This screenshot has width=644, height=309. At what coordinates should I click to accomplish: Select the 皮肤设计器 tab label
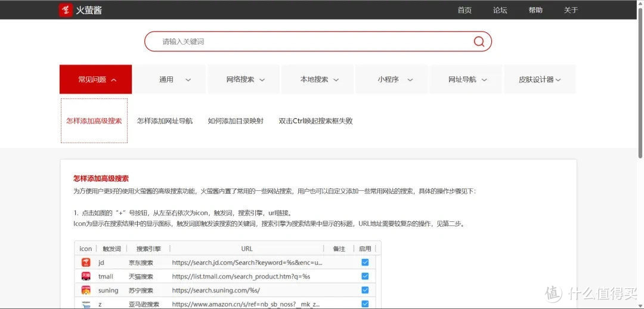[x=536, y=80]
